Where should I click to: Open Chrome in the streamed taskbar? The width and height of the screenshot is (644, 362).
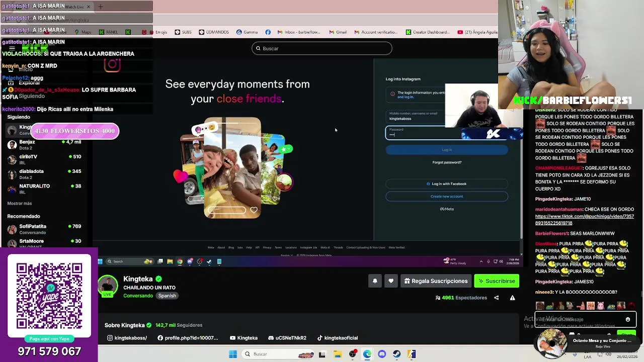pos(180,261)
